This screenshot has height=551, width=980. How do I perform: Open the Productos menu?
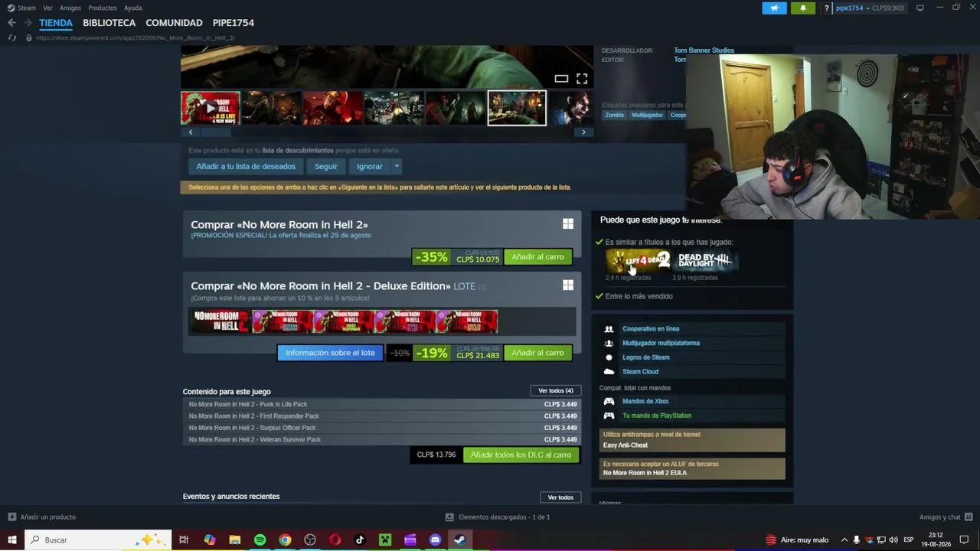(x=103, y=8)
